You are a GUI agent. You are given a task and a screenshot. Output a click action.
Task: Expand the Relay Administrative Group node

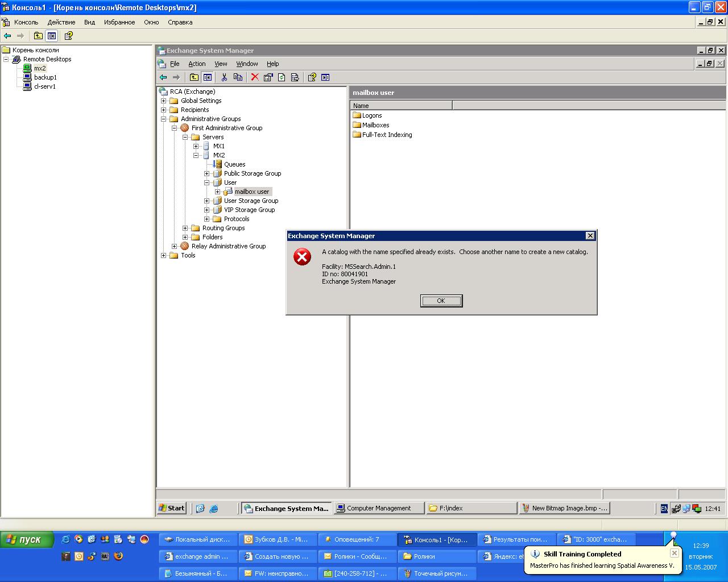175,246
